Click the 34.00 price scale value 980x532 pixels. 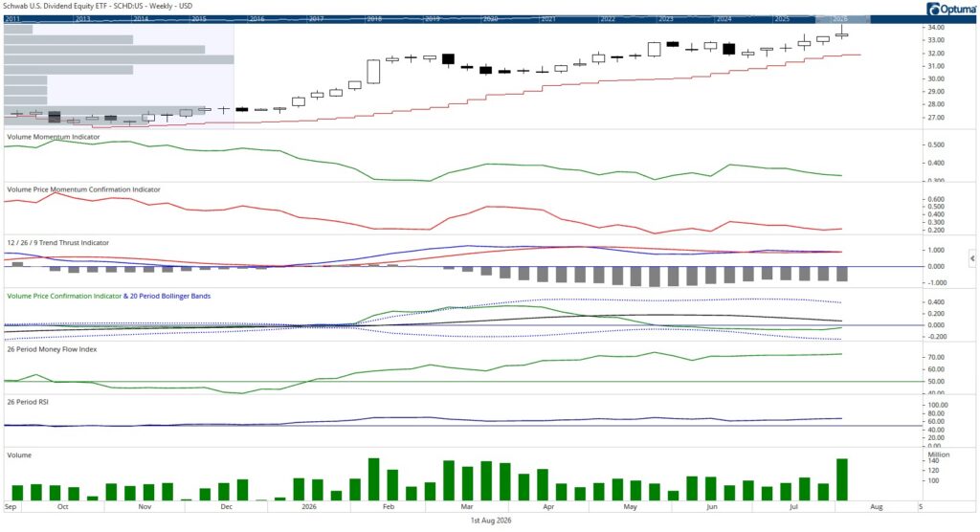[x=936, y=28]
